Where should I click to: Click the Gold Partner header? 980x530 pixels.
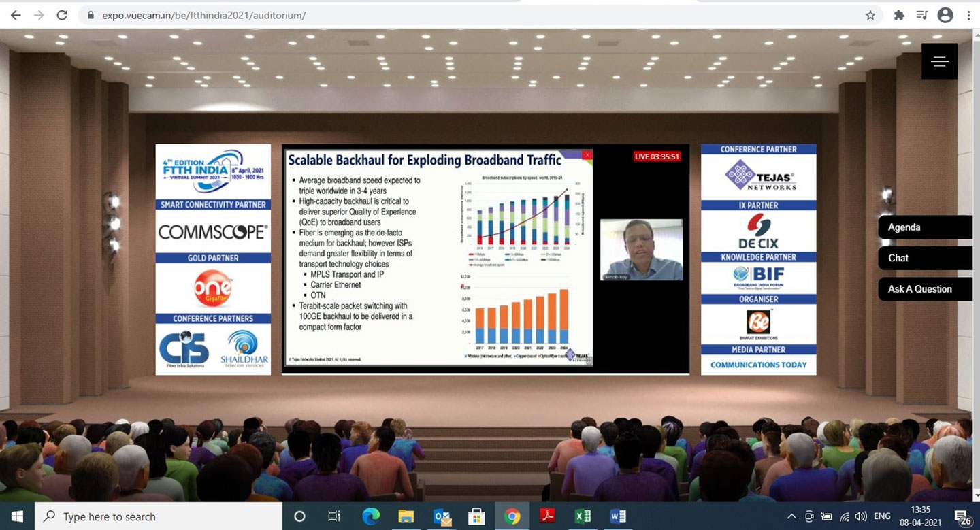pyautogui.click(x=213, y=259)
